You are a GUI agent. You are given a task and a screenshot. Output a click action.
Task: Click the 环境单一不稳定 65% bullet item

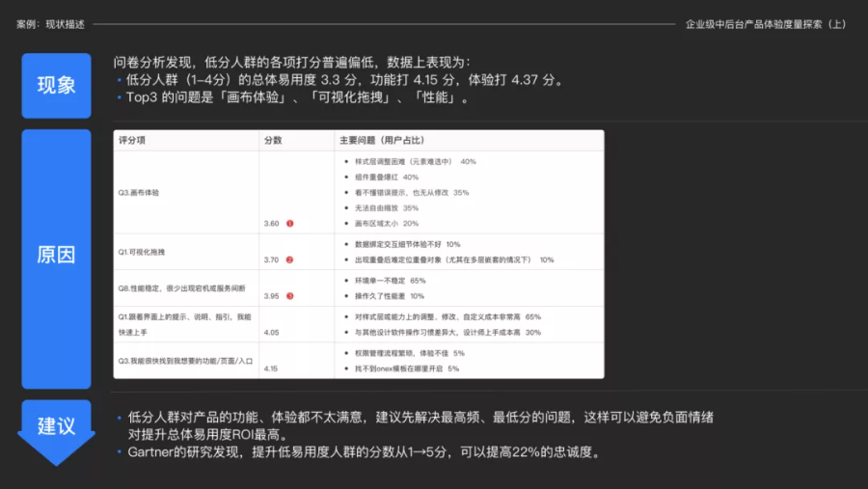click(x=390, y=281)
